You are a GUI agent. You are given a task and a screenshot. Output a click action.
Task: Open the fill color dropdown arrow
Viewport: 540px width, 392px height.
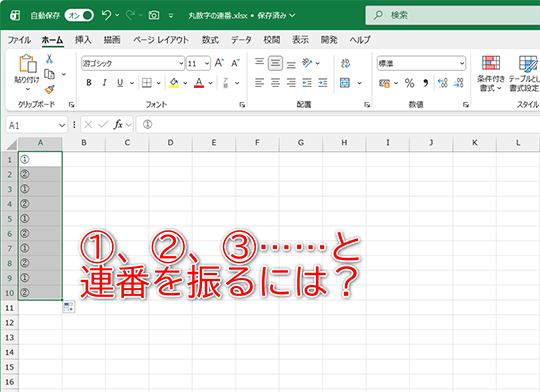click(x=185, y=83)
